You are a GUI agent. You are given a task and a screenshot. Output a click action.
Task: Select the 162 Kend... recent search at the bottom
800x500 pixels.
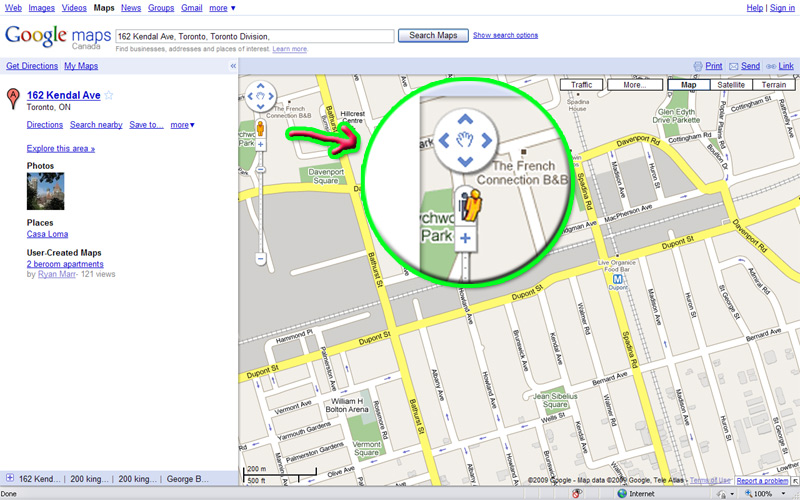pos(39,479)
